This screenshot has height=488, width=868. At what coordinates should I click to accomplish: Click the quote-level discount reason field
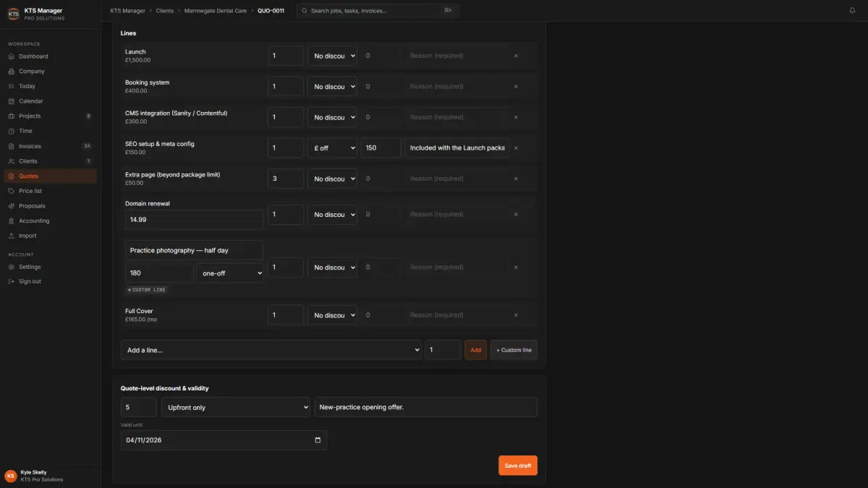426,407
